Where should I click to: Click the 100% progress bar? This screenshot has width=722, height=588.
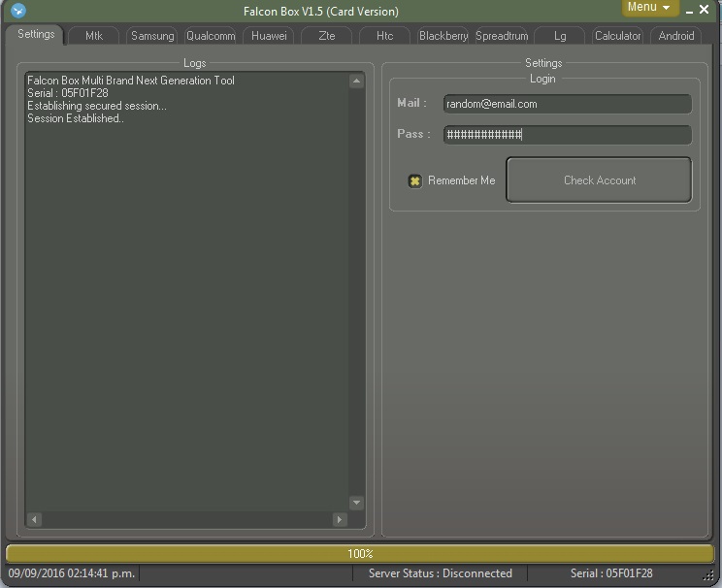(360, 553)
